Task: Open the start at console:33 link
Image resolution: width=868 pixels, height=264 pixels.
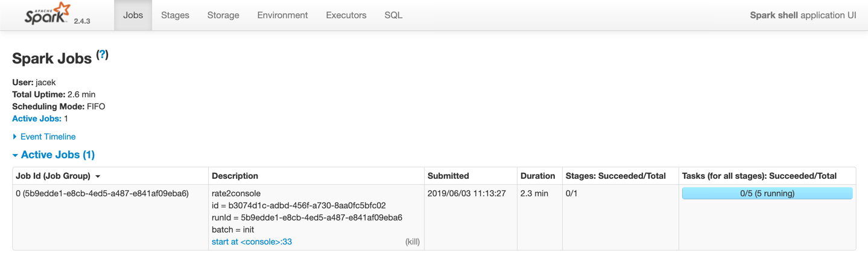Action: 252,242
